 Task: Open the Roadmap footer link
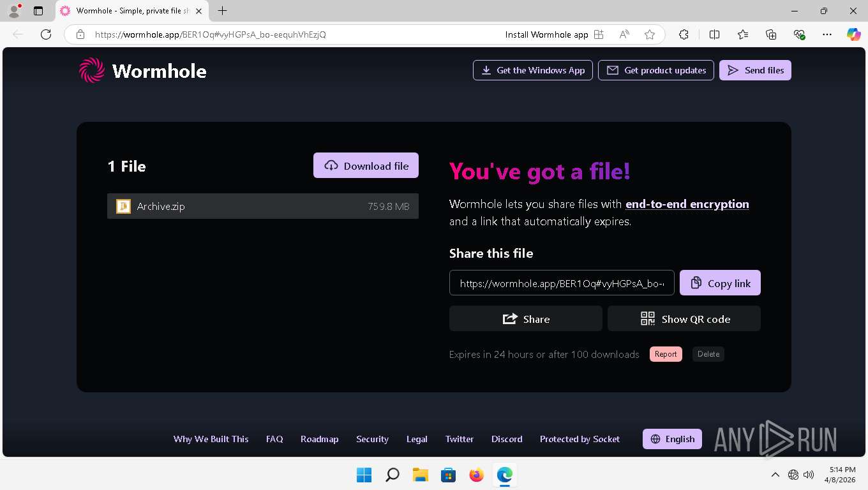(x=320, y=439)
